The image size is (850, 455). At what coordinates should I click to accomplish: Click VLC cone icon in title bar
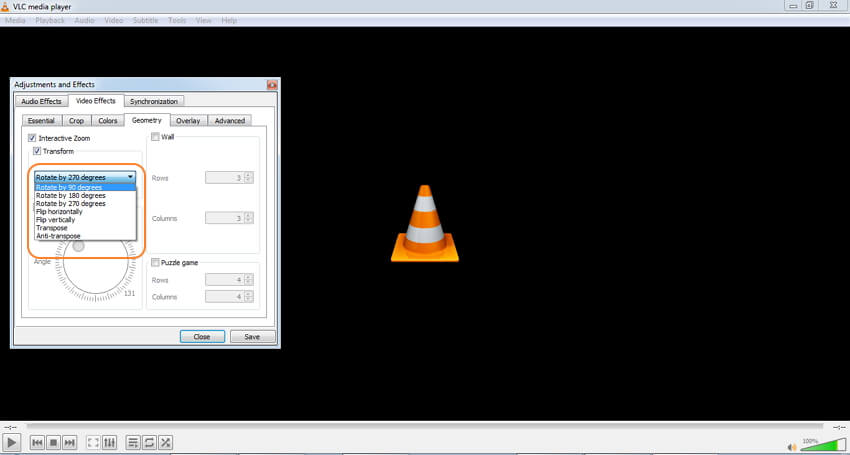click(5, 7)
